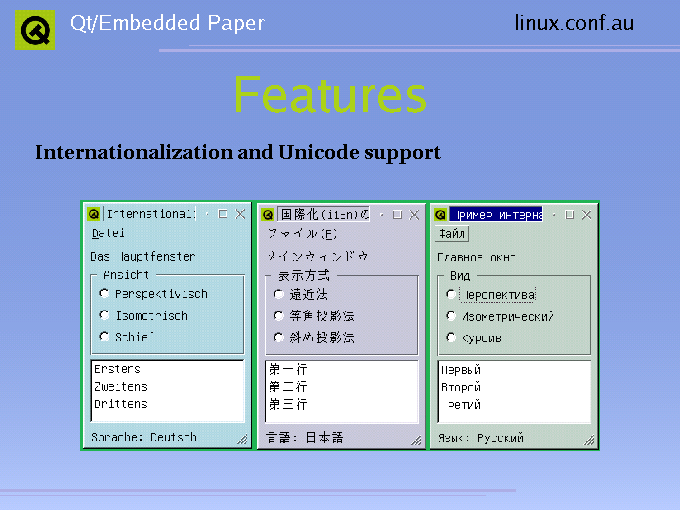680x510 pixels.
Task: Maximize the Japanese window
Action: coord(397,214)
